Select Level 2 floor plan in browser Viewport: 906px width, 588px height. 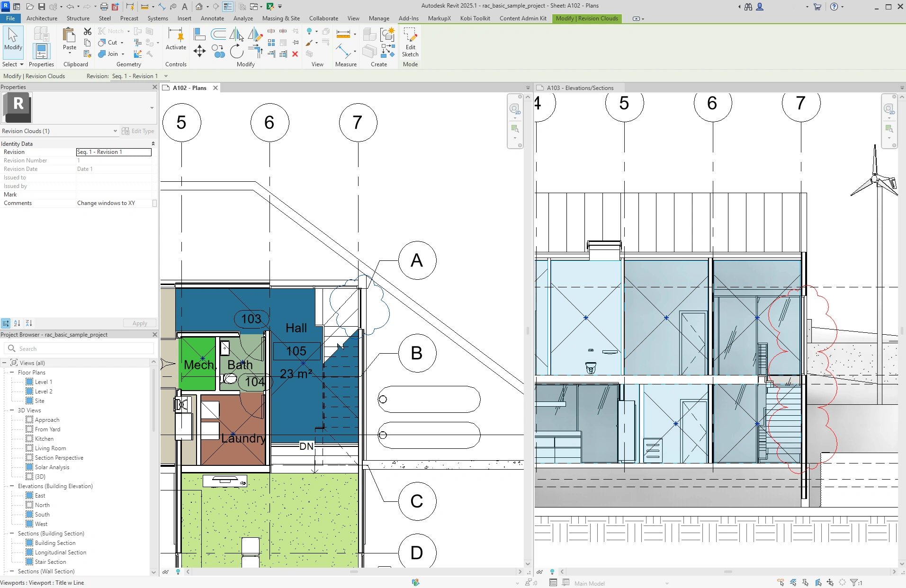pos(44,392)
